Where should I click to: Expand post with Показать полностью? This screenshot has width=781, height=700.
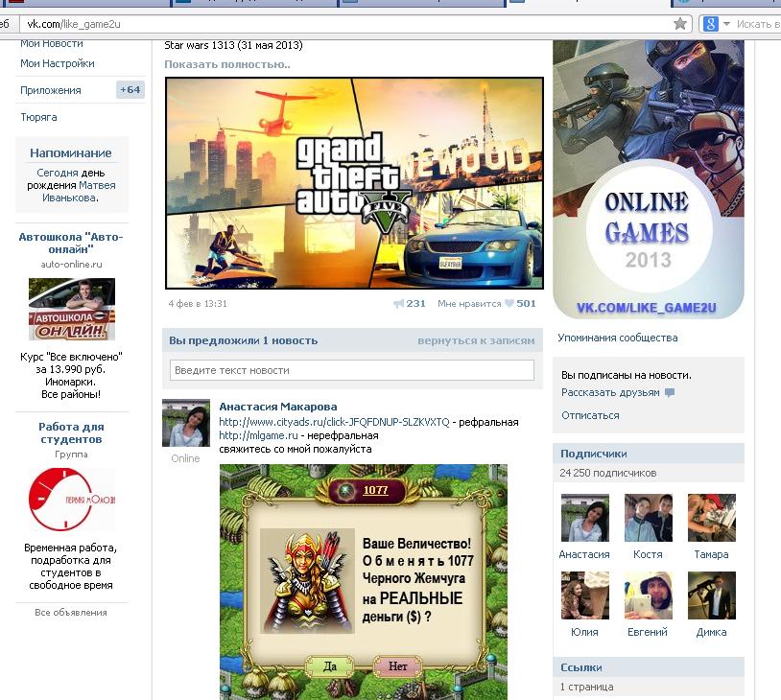pos(227,64)
